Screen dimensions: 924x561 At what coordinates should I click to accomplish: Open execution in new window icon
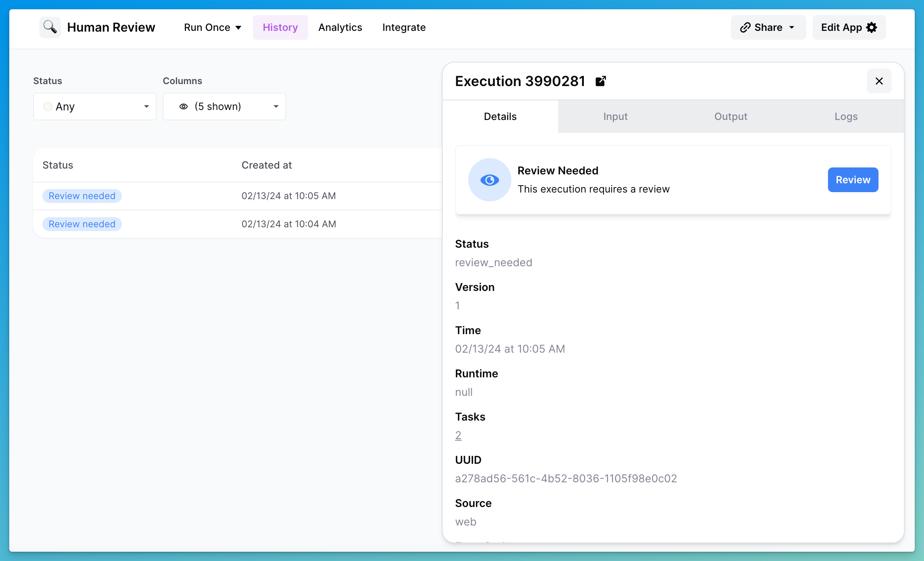[600, 81]
